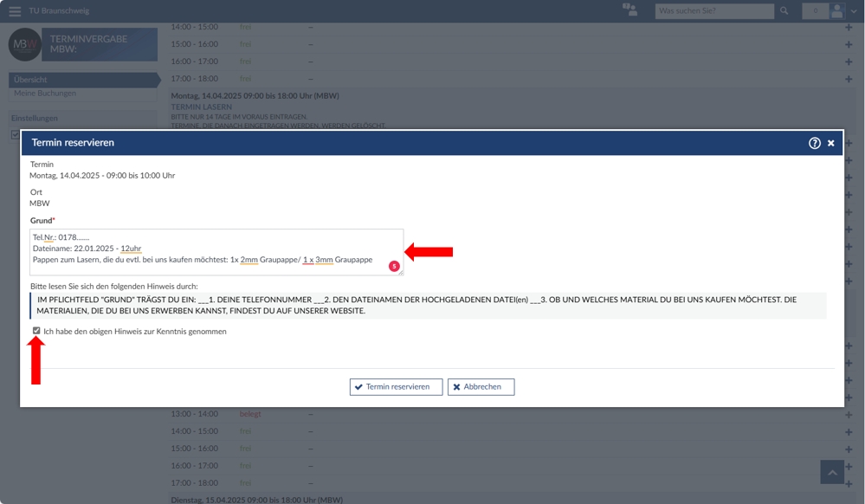
Task: Click the help question mark in dialog
Action: click(x=814, y=143)
